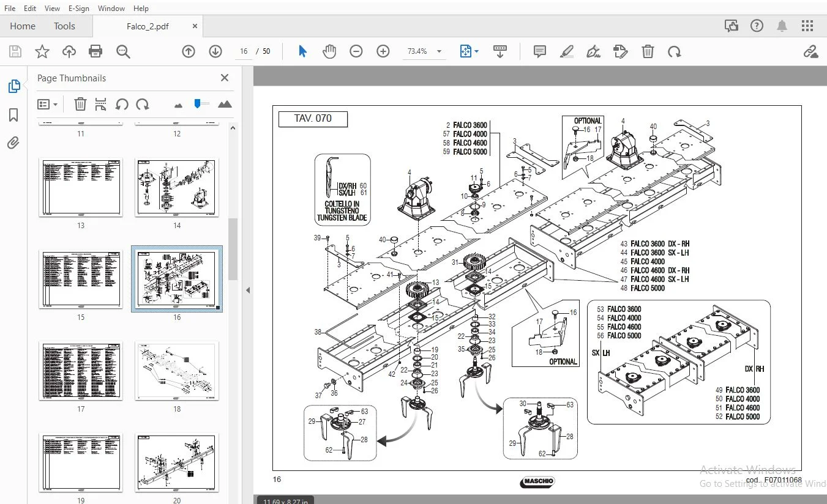Viewport: 827px width, 504px height.
Task: Open the Page Thumbnails sidebar icon
Action: pyautogui.click(x=13, y=86)
